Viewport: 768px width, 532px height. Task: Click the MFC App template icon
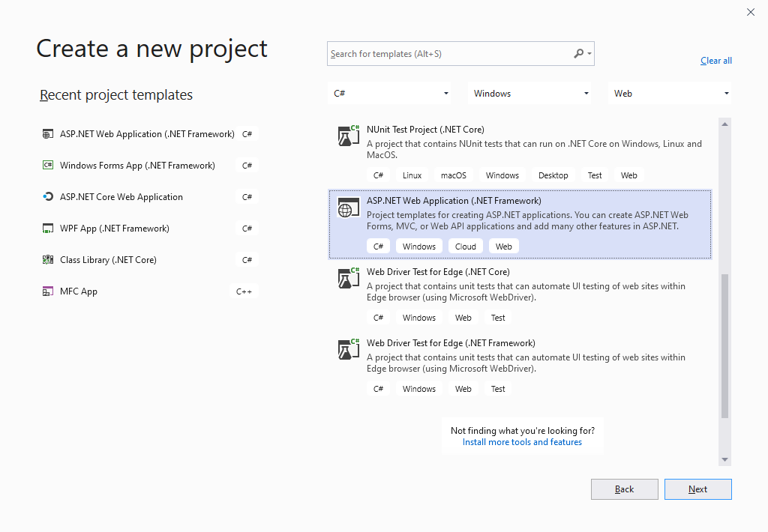[x=47, y=291]
